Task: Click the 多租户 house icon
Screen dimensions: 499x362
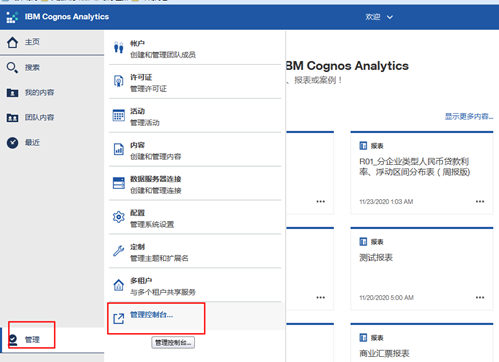Action: click(118, 285)
